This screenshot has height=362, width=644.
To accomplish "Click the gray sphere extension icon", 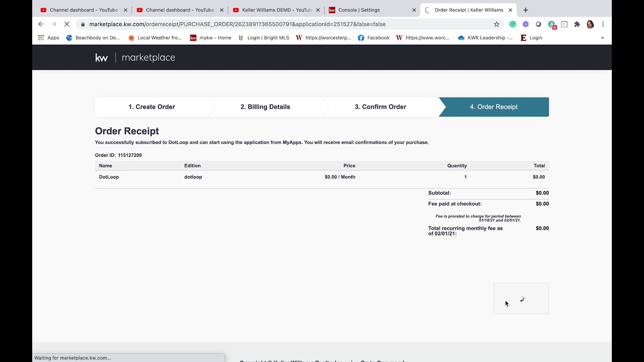I will click(x=538, y=24).
